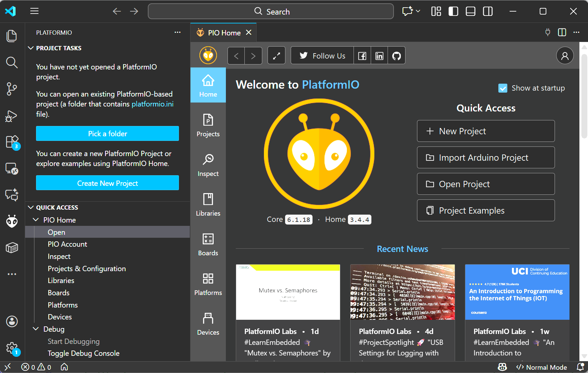Go forward in PIO Home navigation
The width and height of the screenshot is (588, 373).
tap(253, 56)
